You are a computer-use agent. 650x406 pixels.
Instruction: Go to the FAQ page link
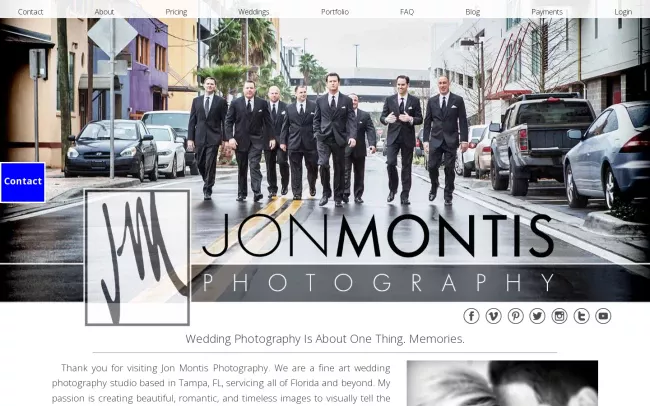click(407, 12)
